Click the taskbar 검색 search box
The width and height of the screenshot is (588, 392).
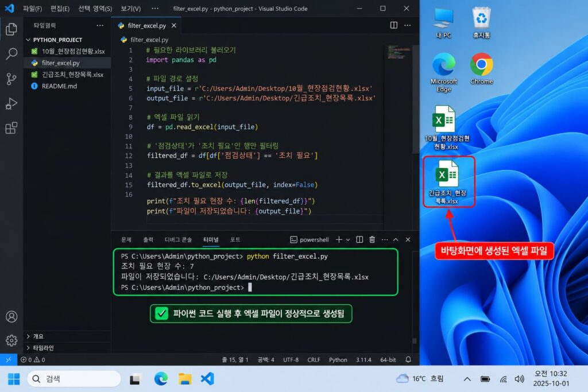[x=74, y=379]
